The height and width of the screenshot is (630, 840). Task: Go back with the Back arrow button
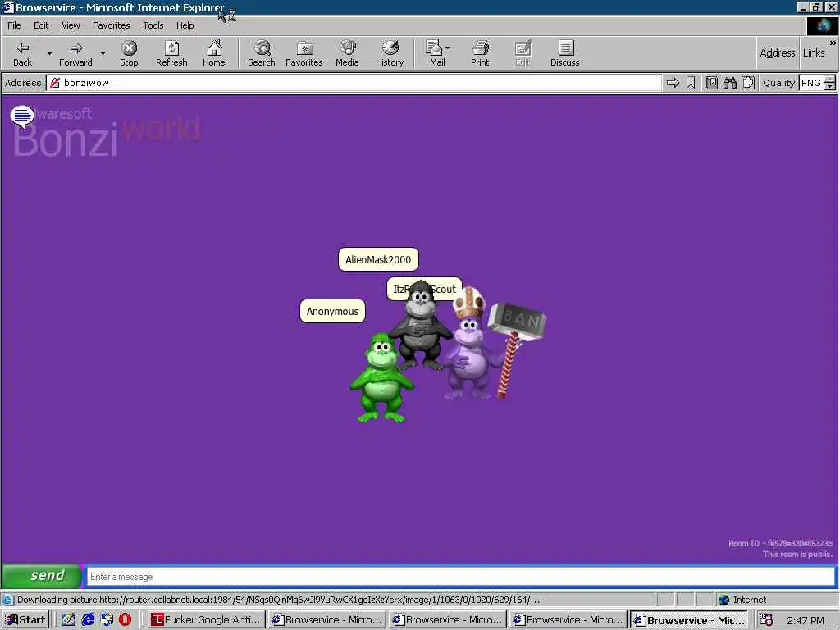point(22,53)
